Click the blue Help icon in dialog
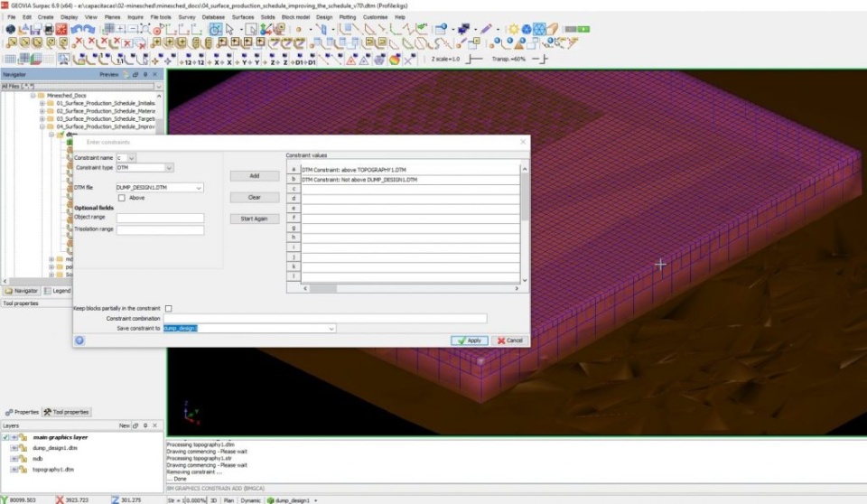 coord(80,341)
